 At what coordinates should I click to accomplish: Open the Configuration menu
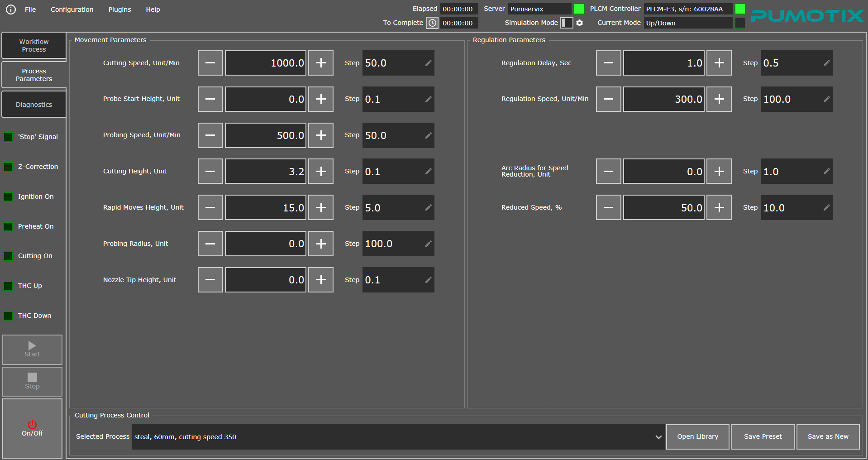72,10
